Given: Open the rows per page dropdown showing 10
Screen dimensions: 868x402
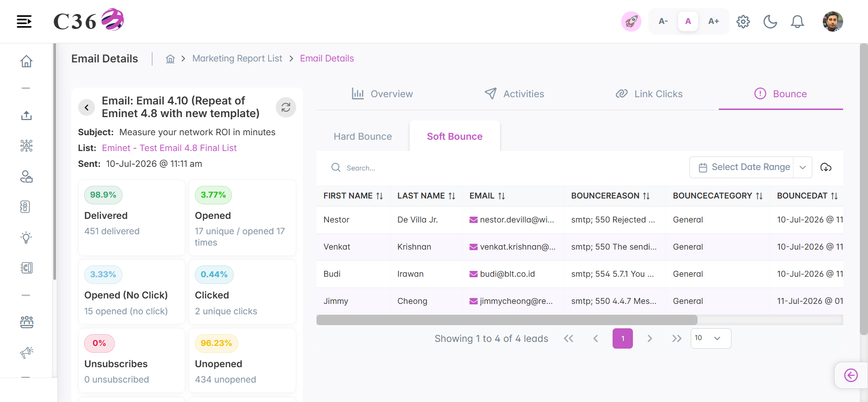Looking at the screenshot, I should point(711,338).
